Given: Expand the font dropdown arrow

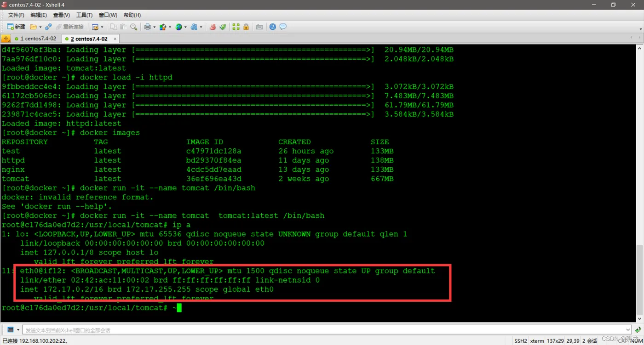Looking at the screenshot, I should (x=201, y=27).
